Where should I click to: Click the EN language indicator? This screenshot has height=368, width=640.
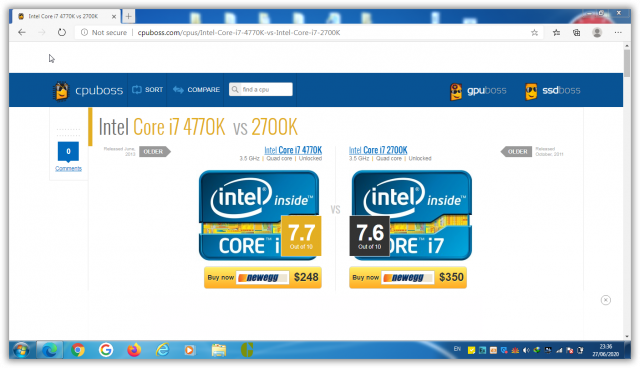pos(457,349)
